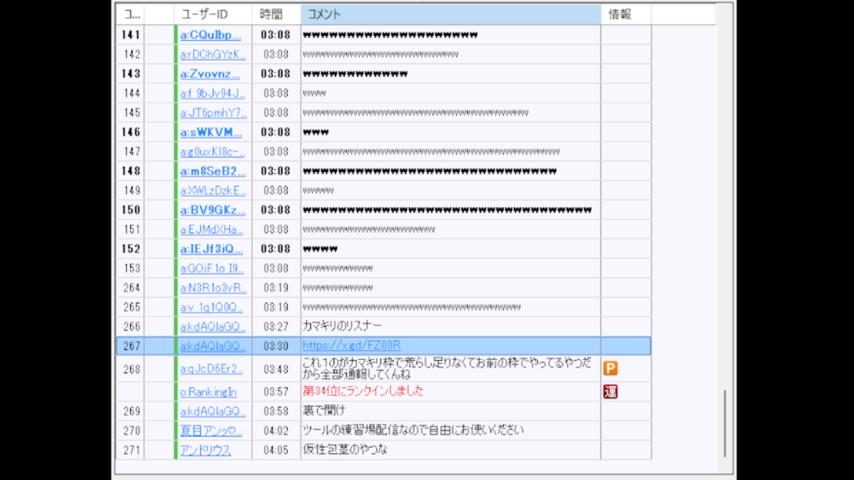Viewport: 854px width, 480px height.
Task: Open user ID a:sWKVM in row 146
Action: pyautogui.click(x=211, y=132)
